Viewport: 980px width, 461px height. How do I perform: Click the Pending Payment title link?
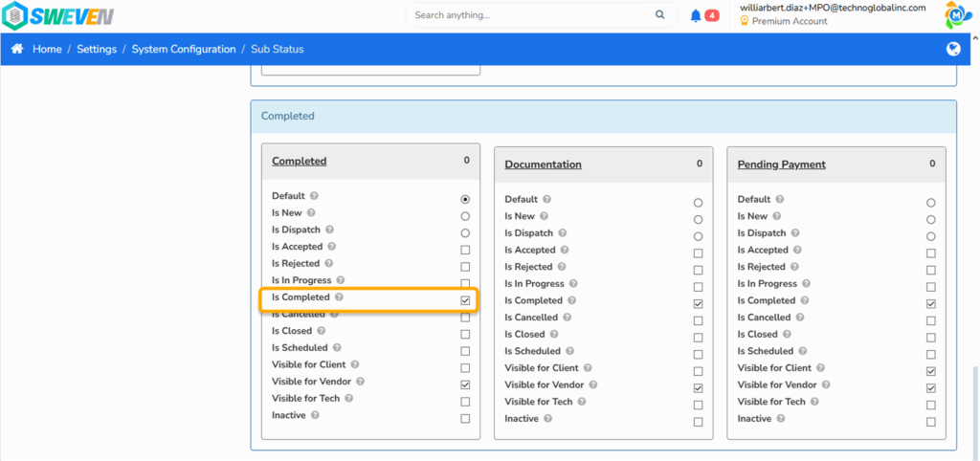(782, 165)
